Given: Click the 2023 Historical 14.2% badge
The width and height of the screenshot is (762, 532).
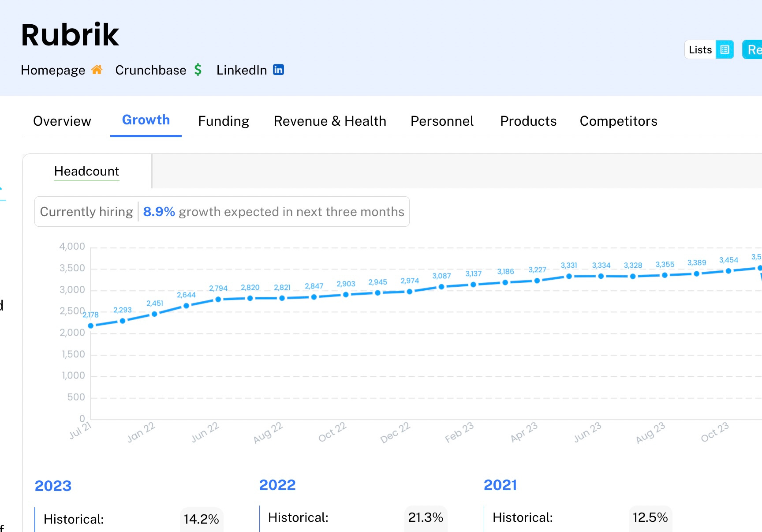Looking at the screenshot, I should 202,519.
